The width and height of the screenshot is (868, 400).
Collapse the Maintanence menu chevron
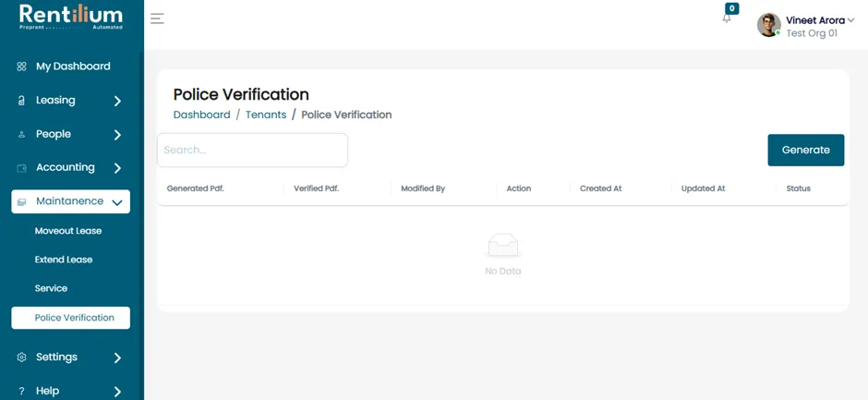(116, 202)
